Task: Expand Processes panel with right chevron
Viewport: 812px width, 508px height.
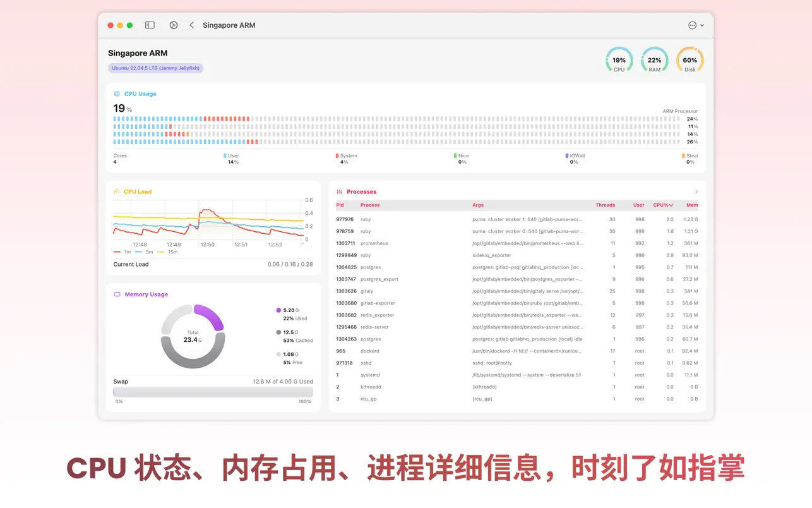Action: coord(696,192)
